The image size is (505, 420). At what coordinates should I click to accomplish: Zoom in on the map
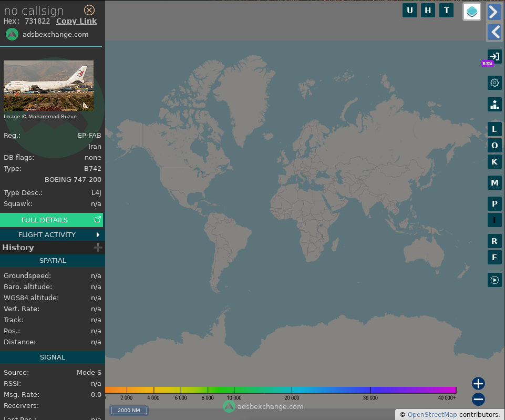click(478, 384)
